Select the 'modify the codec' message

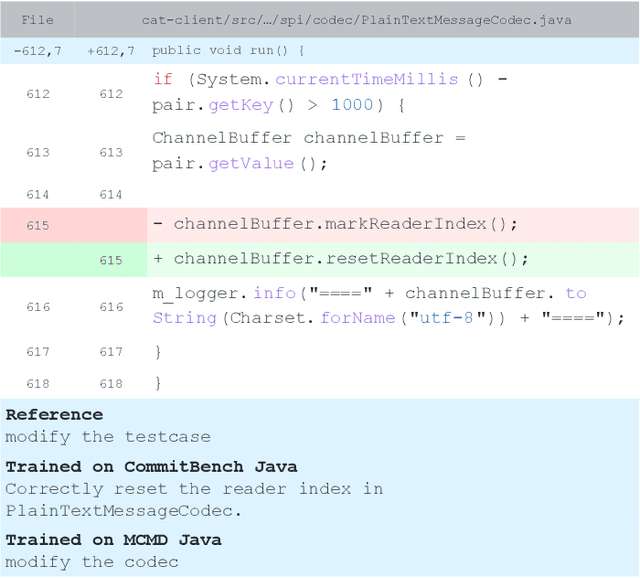tap(92, 562)
